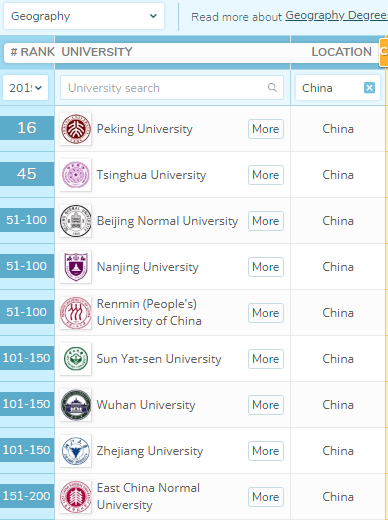This screenshot has height=523, width=388.
Task: Click the Nanjing University logo
Action: (76, 267)
